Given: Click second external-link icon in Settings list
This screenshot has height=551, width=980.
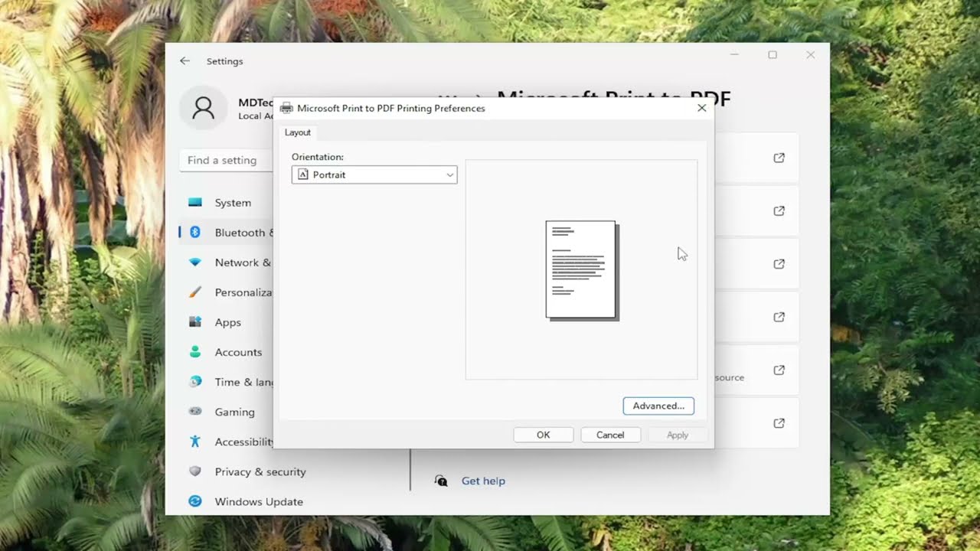Looking at the screenshot, I should [779, 210].
